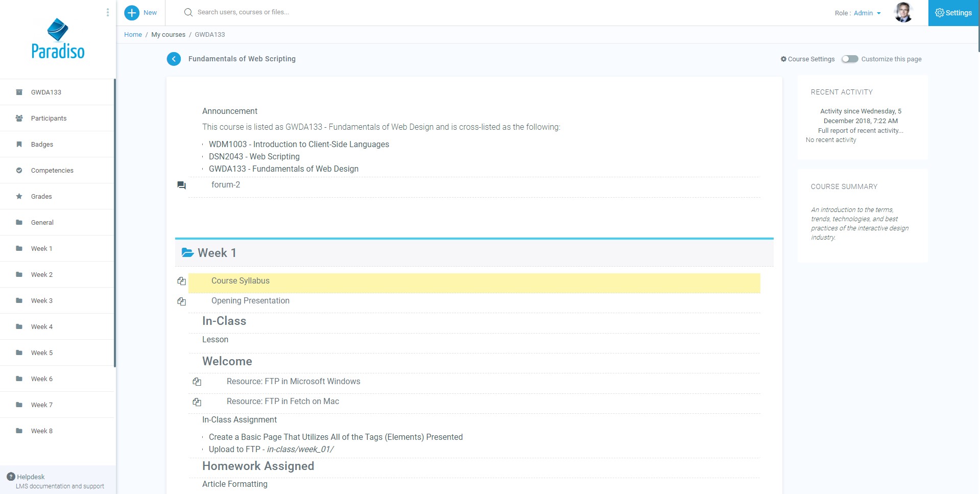Click the user profile avatar

903,13
